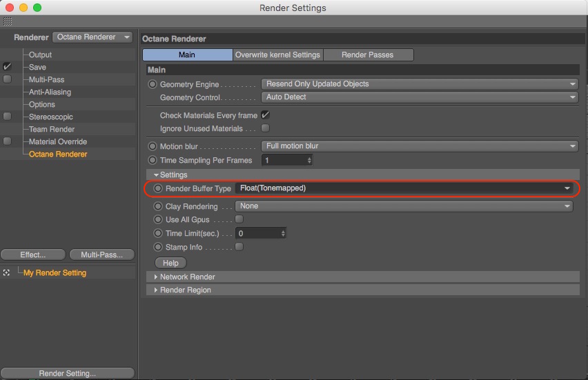Click the Stamp Info keyframe circle
The width and height of the screenshot is (588, 380).
pos(158,247)
